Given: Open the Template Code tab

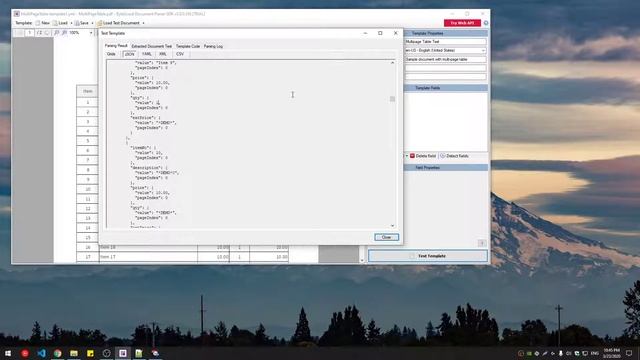Looking at the screenshot, I should point(188,46).
